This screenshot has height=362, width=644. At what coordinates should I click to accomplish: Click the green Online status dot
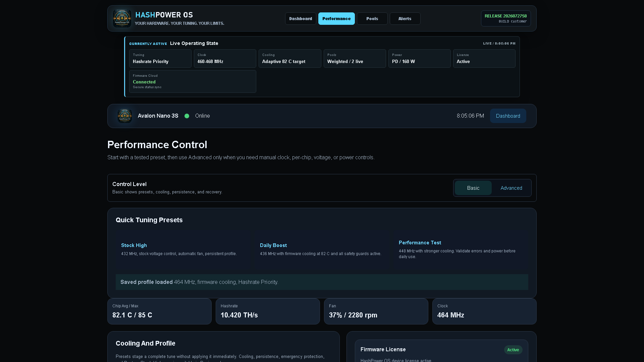pos(187,116)
